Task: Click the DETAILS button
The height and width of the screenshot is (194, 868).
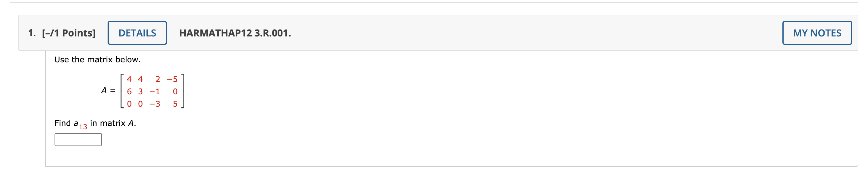Action: click(x=137, y=33)
